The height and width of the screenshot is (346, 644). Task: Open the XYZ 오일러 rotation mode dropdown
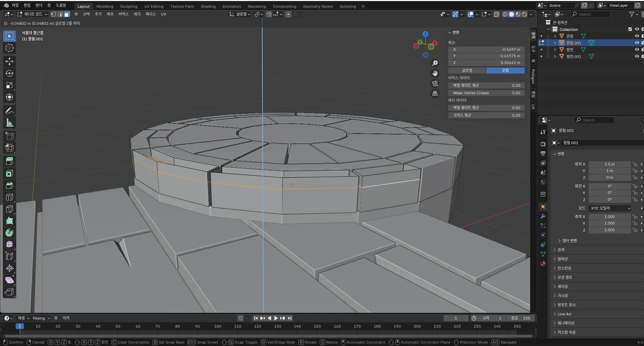[x=610, y=208]
